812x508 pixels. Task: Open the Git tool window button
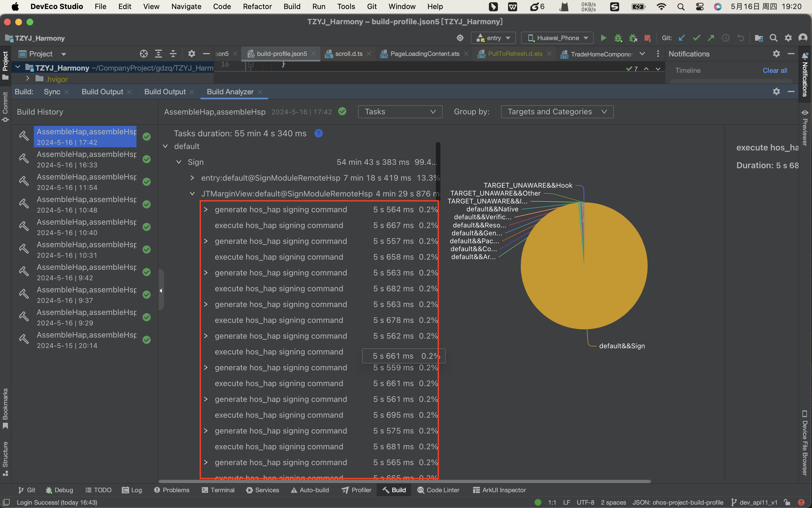point(27,490)
